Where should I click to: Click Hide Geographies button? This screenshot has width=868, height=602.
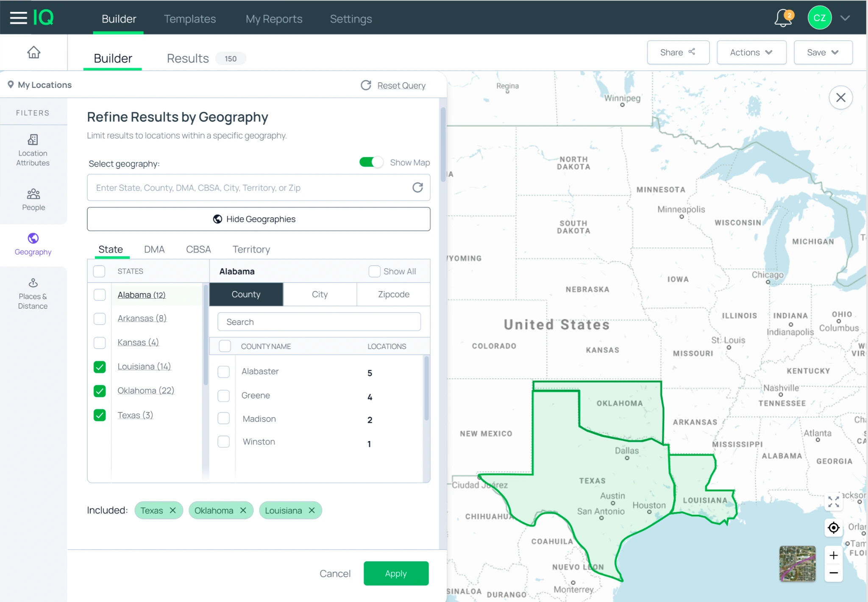click(259, 219)
